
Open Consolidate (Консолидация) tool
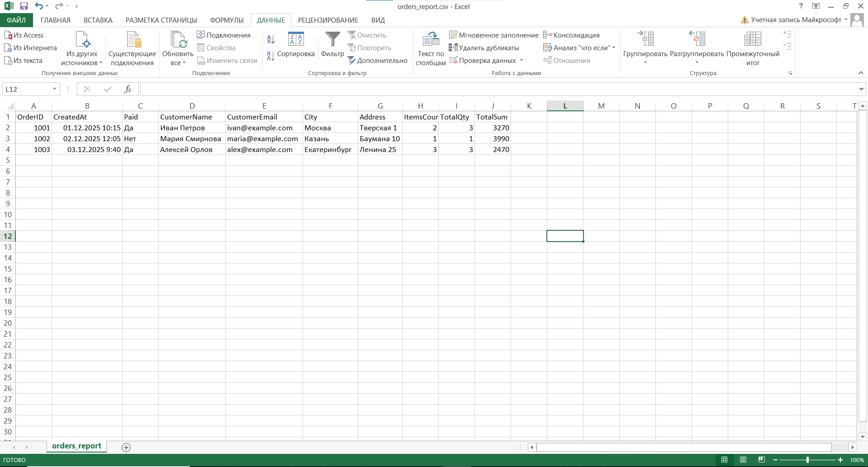pyautogui.click(x=571, y=35)
